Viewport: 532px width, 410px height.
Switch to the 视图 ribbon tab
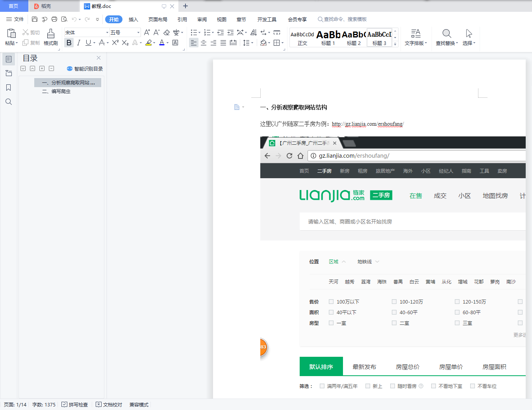click(x=222, y=19)
